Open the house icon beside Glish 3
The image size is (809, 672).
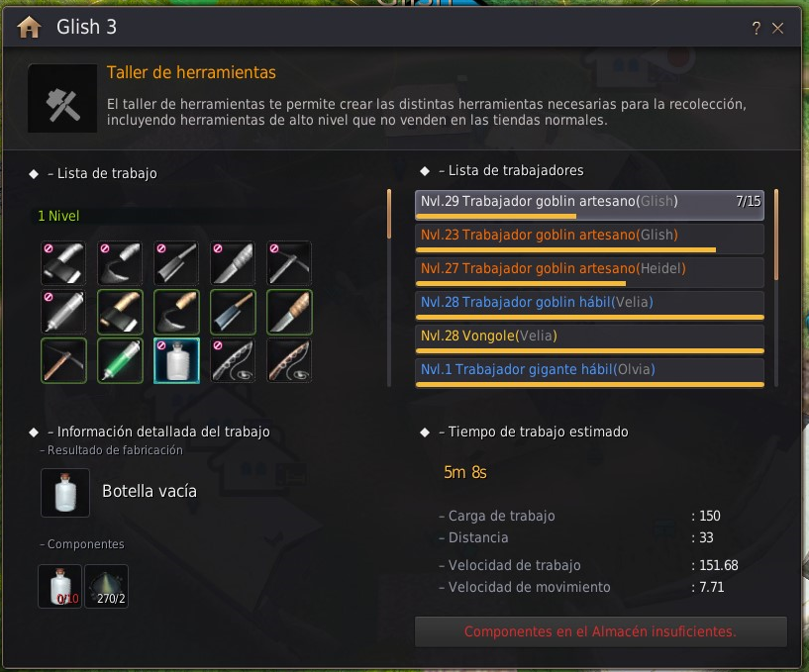(29, 27)
